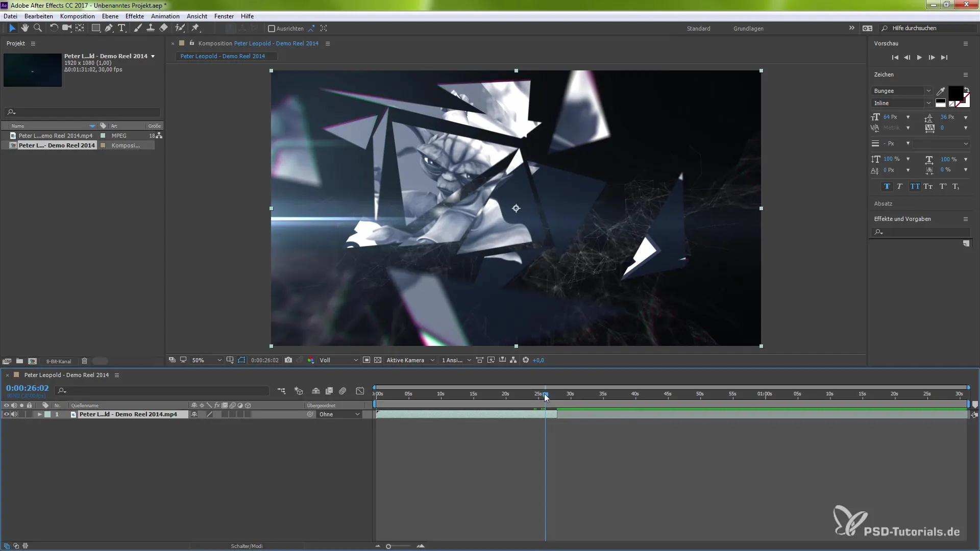The width and height of the screenshot is (980, 551).
Task: Enable the Ausrichten snapping checkbox
Action: pyautogui.click(x=272, y=29)
